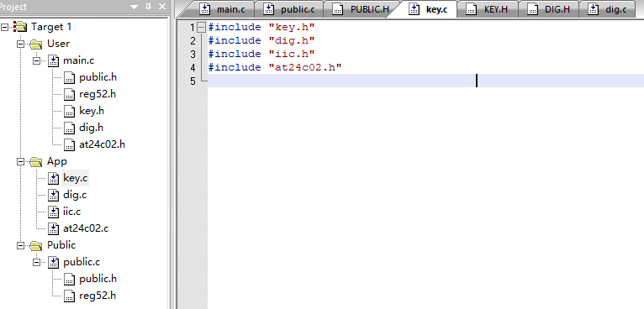This screenshot has height=309, width=644.
Task: Click the "key.h" include text on line 1
Action: [x=292, y=28]
